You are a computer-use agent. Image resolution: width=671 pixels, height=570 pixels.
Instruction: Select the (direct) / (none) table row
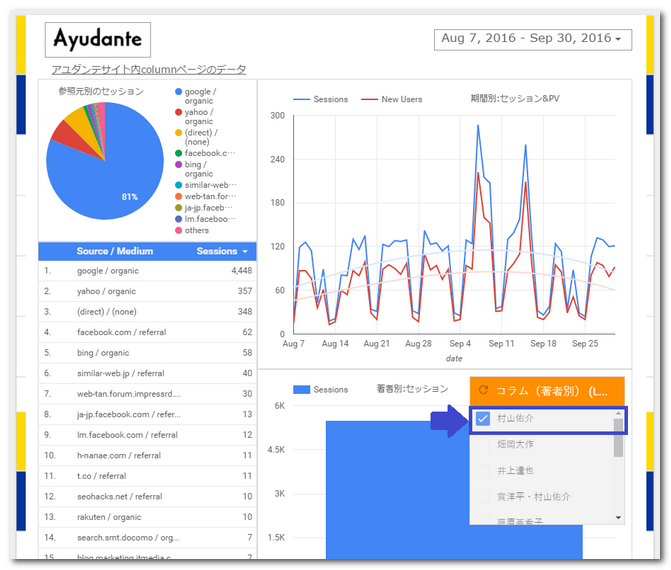pos(148,312)
